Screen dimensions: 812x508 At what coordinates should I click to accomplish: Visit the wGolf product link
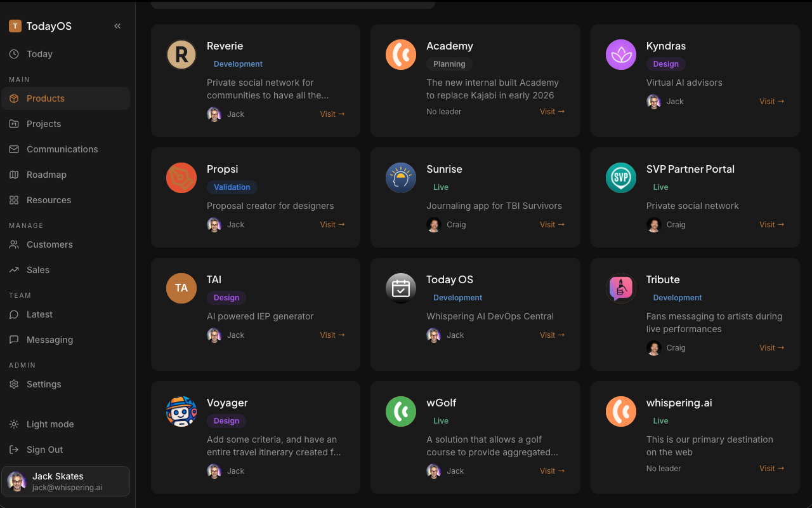point(552,471)
